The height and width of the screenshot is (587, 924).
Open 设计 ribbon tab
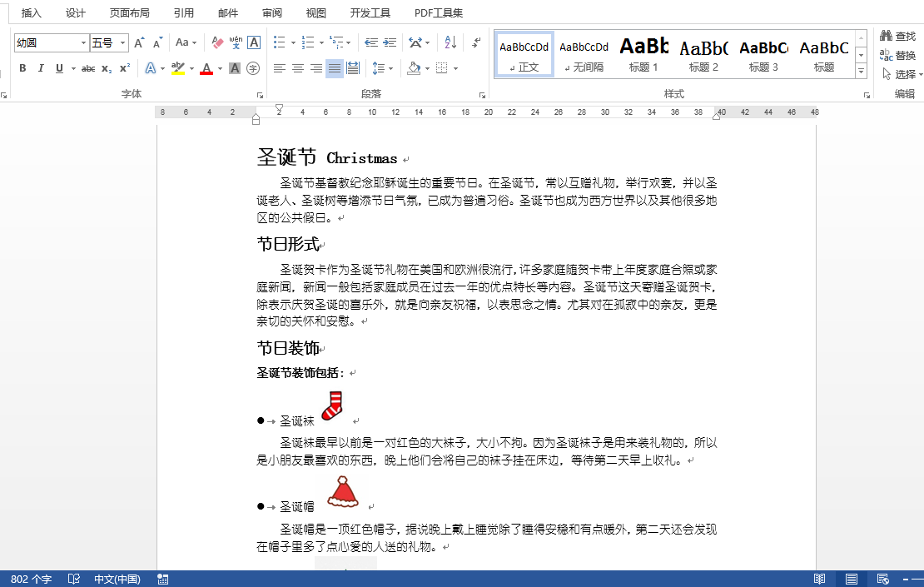(76, 13)
